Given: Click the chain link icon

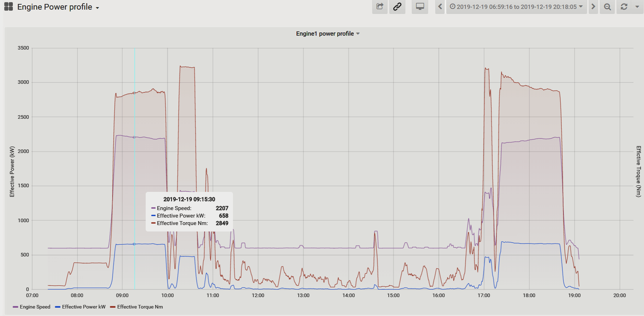Looking at the screenshot, I should [397, 6].
